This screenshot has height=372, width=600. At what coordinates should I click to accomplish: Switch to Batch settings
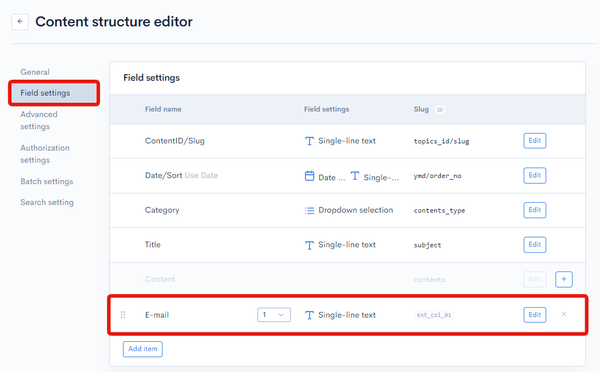pos(47,181)
